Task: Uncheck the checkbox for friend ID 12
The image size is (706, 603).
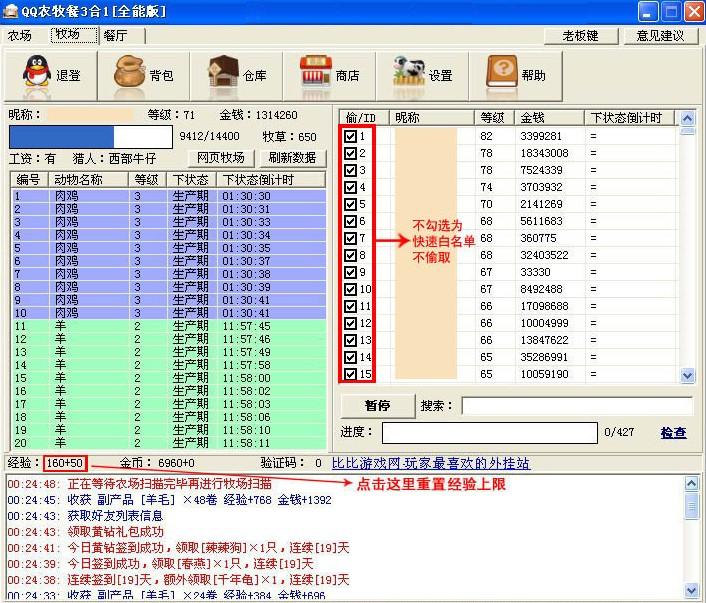Action: click(x=350, y=323)
